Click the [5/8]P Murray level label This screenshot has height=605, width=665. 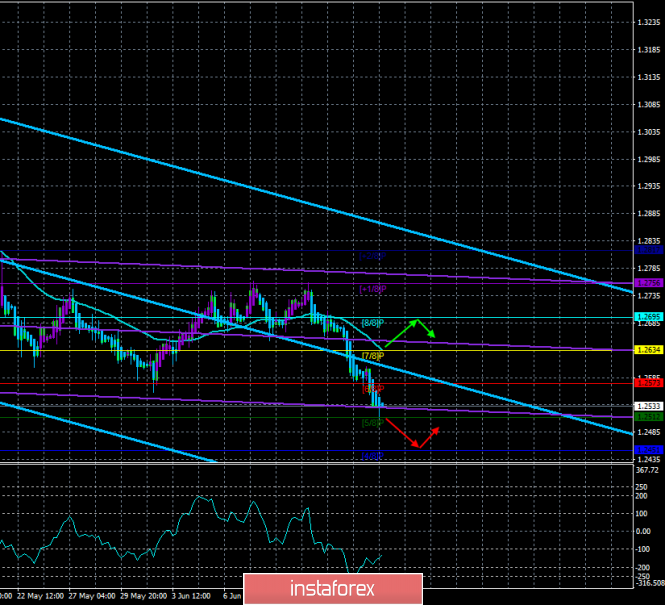(372, 422)
